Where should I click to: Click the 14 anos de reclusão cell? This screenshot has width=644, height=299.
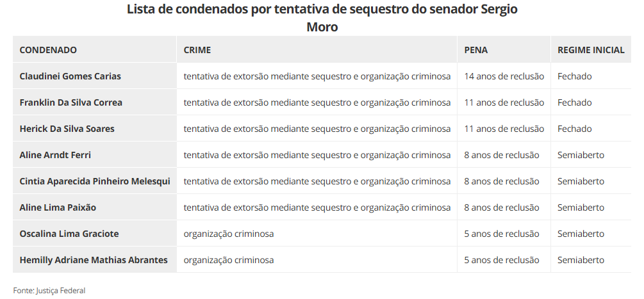(504, 76)
